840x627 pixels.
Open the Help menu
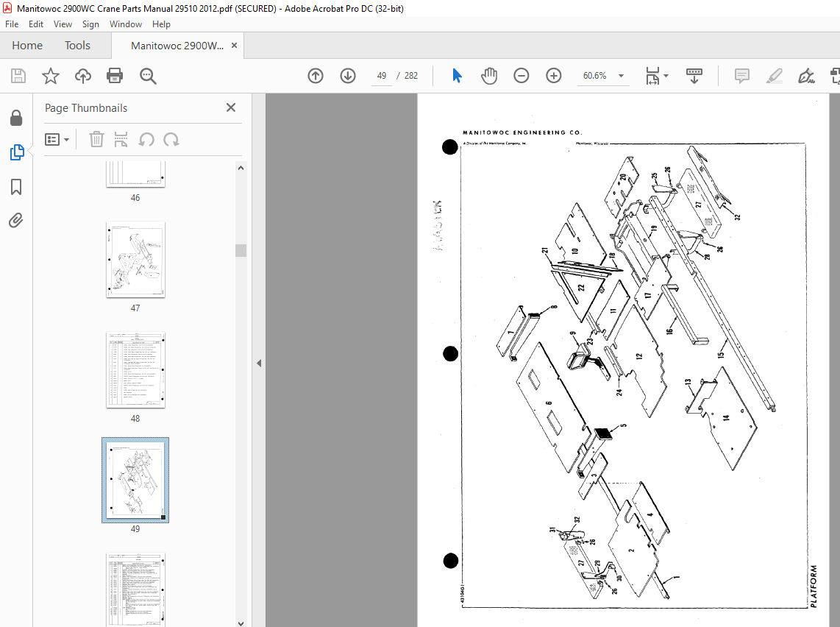(161, 24)
